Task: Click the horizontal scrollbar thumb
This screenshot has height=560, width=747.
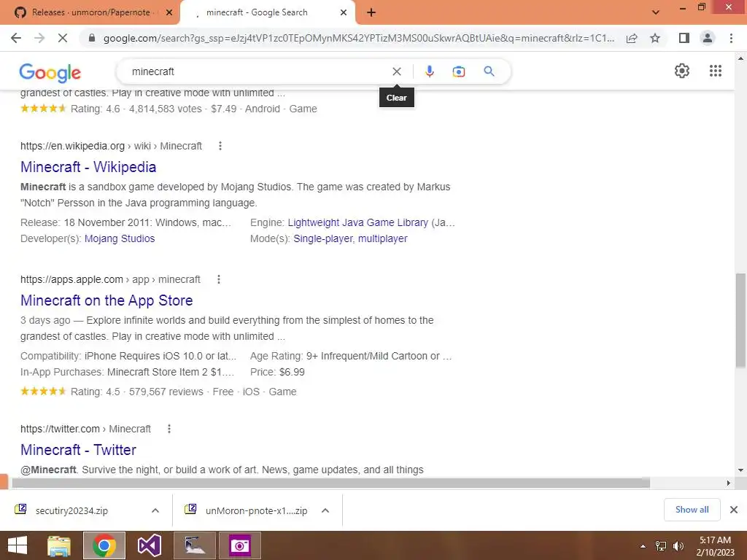Action: tap(330, 483)
